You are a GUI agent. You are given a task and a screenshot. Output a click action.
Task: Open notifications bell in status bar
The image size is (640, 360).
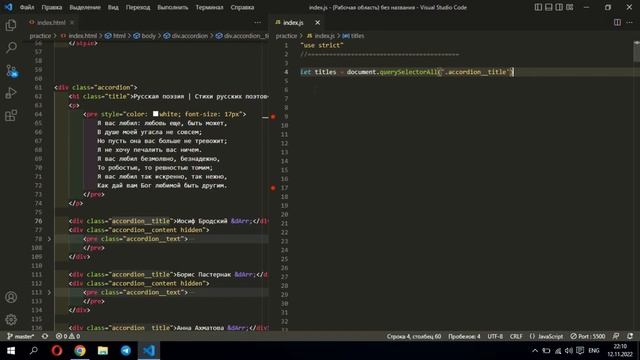pyautogui.click(x=630, y=336)
